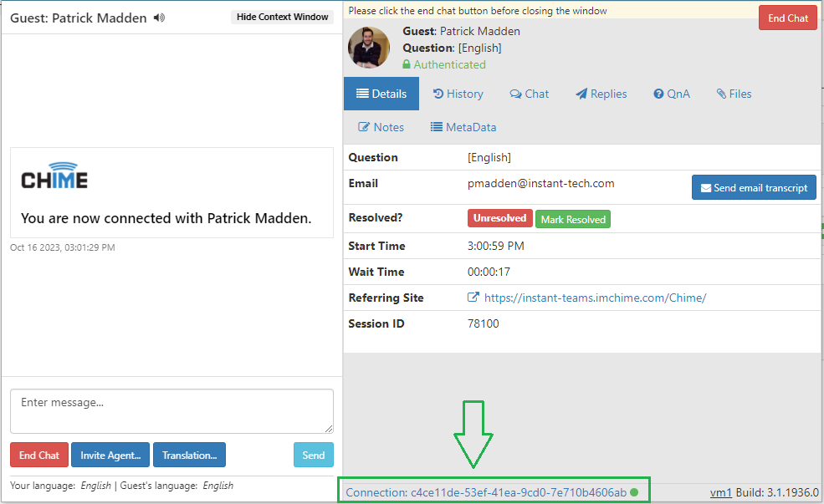Switch to the MetaData tab
The height and width of the screenshot is (504, 824).
(x=463, y=127)
